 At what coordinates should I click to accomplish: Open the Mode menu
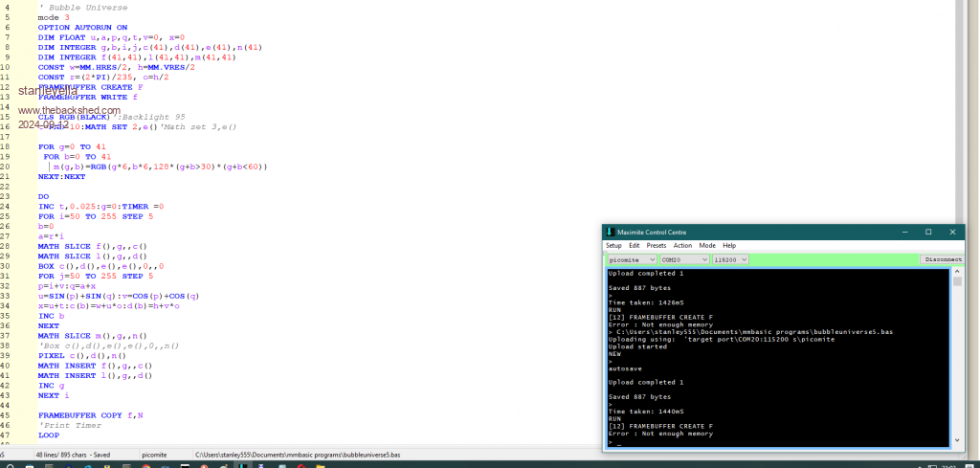[706, 246]
